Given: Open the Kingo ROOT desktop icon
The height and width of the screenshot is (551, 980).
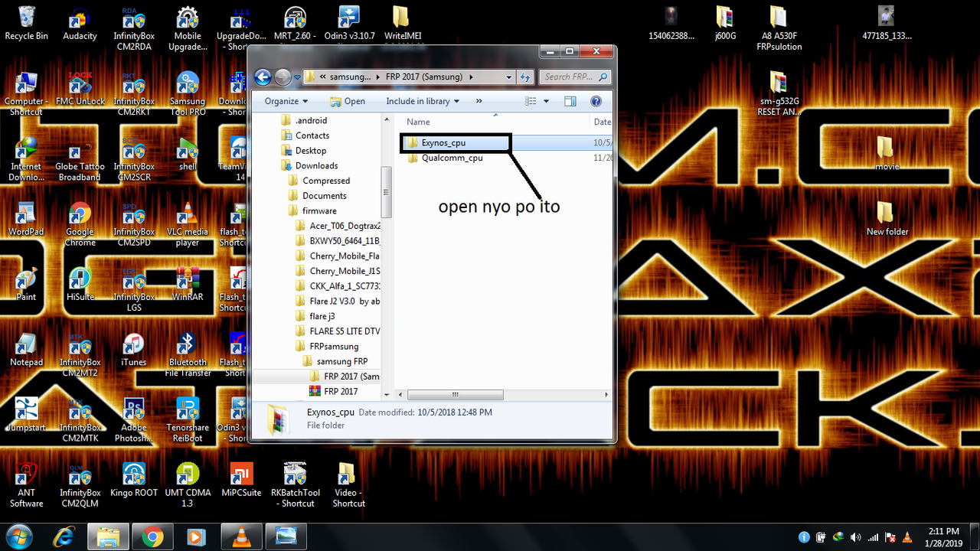Looking at the screenshot, I should [x=134, y=480].
